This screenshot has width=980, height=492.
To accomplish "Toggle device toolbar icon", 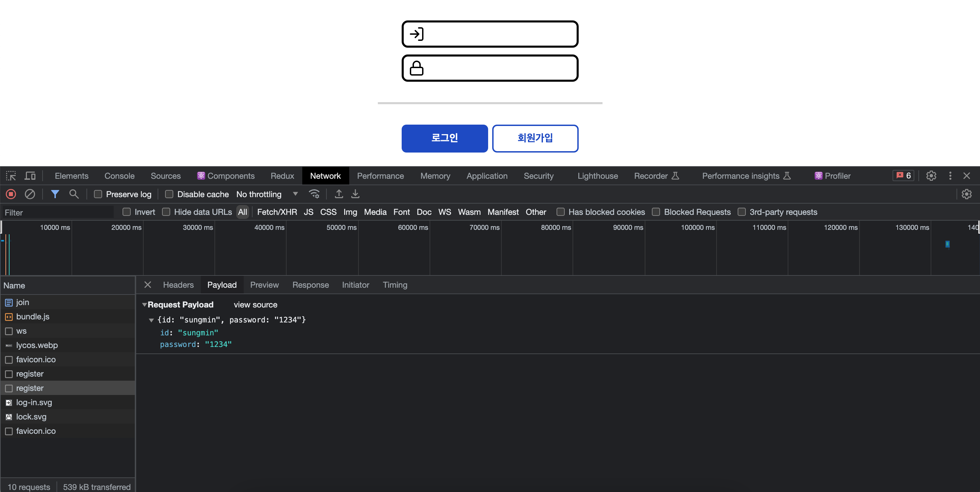I will click(x=30, y=176).
